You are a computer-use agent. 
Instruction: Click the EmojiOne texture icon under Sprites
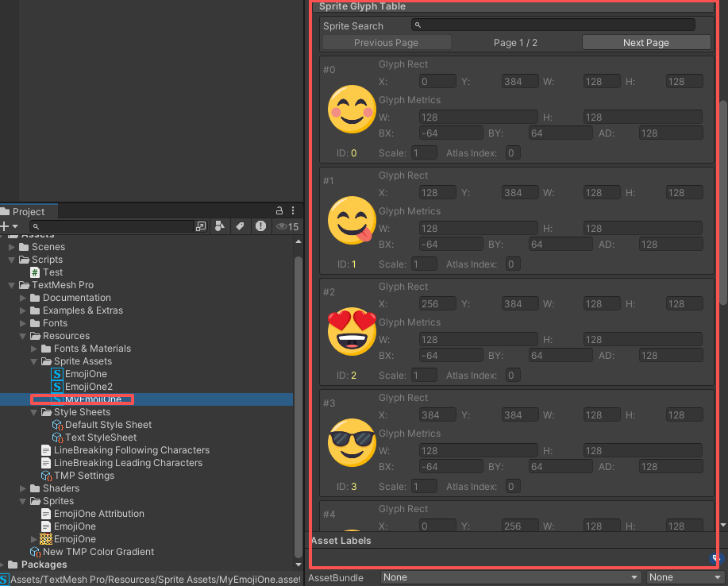pyautogui.click(x=45, y=539)
